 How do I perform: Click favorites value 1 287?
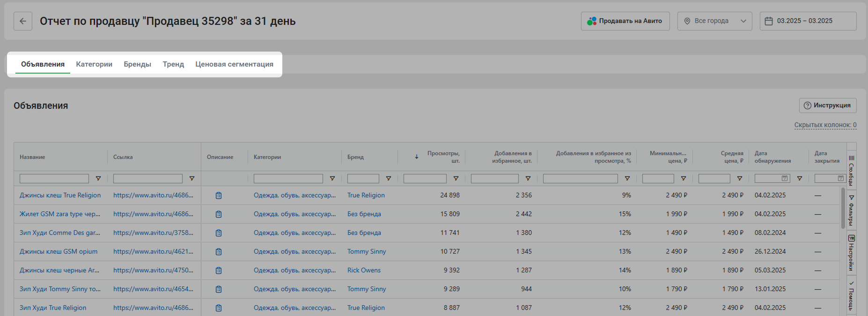click(x=524, y=271)
